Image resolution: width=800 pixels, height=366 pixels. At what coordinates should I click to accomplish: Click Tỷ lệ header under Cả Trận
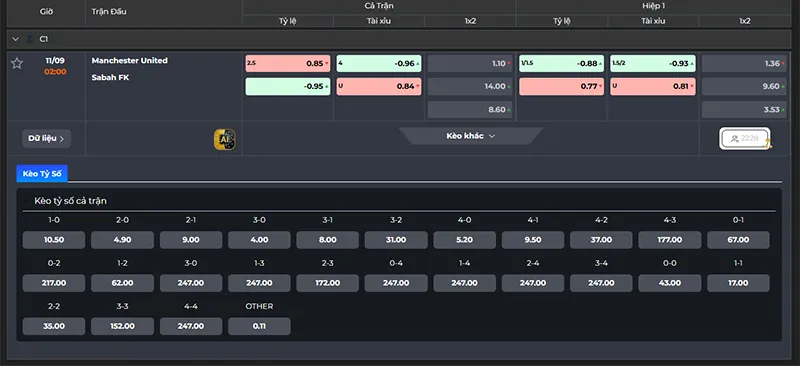pos(288,21)
